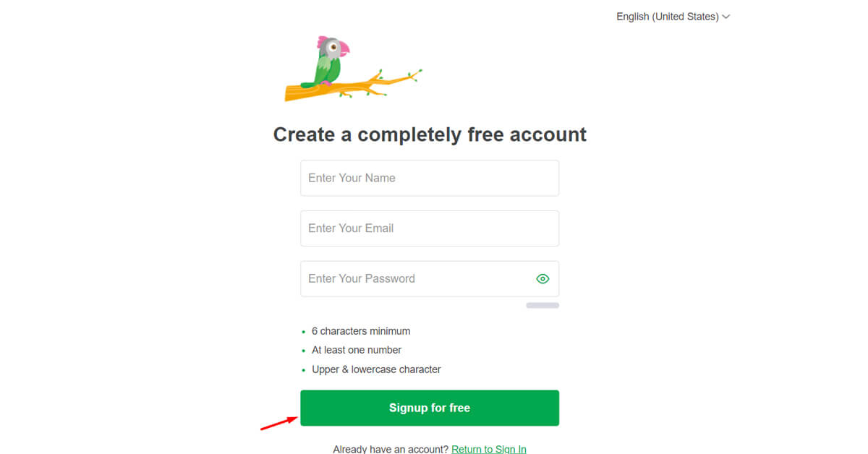The height and width of the screenshot is (454, 868).
Task: Click the red arrow pointing at Signup
Action: 280,422
